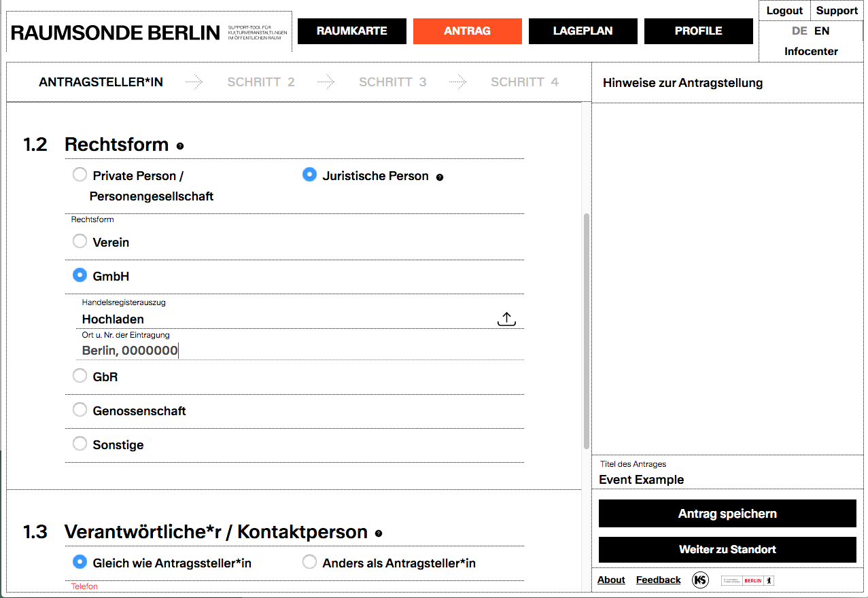The image size is (868, 598).
Task: Choose Sonstige as Rechtsform
Action: click(80, 444)
